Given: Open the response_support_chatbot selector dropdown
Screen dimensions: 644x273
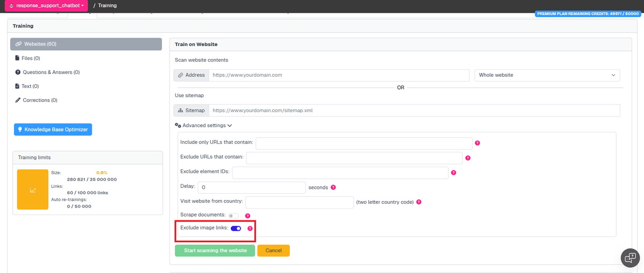Looking at the screenshot, I should click(x=47, y=5).
